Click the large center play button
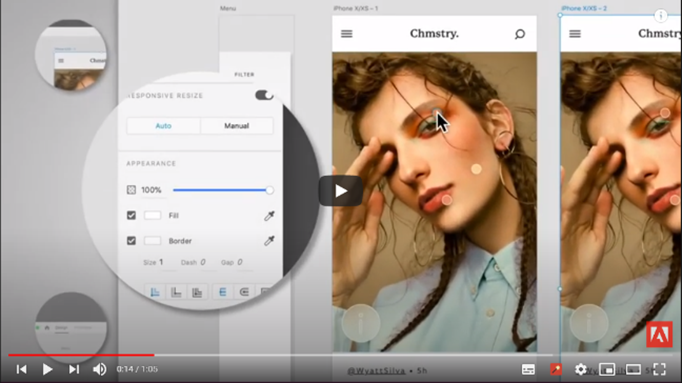The width and height of the screenshot is (682, 383). (341, 191)
